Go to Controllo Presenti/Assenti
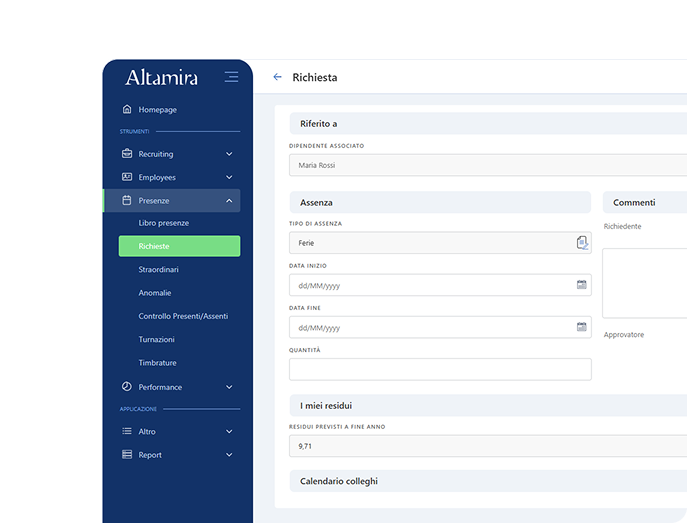The width and height of the screenshot is (687, 523). point(183,316)
